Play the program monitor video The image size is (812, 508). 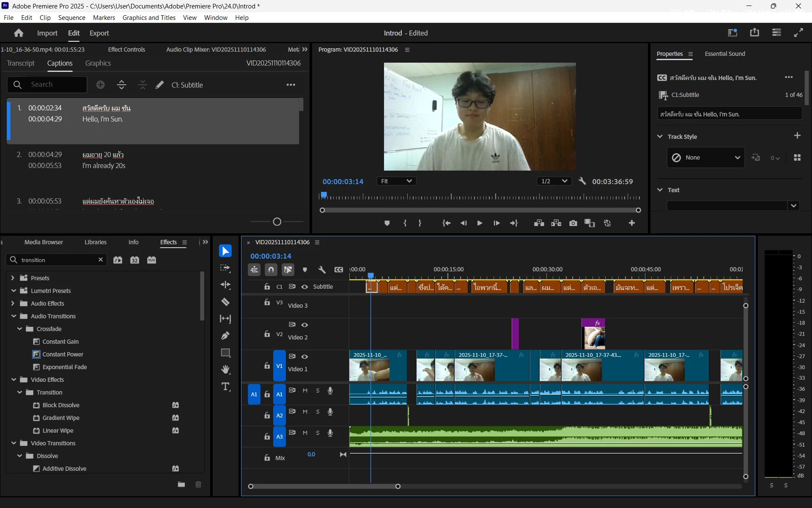480,223
